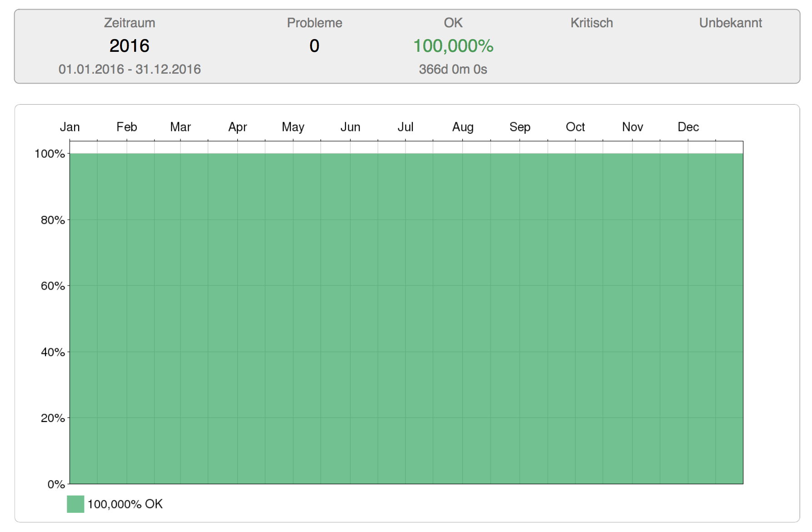This screenshot has height=532, width=812.
Task: Click the 'May' month axis label
Action: (293, 127)
